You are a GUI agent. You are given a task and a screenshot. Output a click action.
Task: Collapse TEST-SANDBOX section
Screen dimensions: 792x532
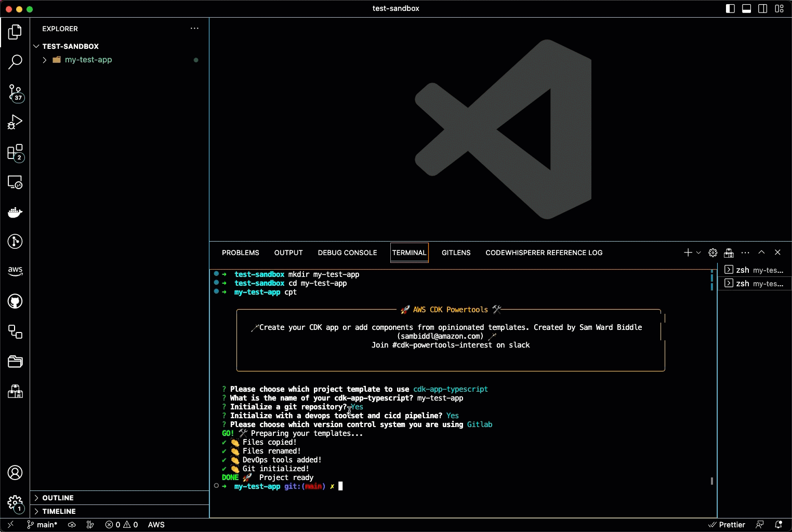coord(36,46)
